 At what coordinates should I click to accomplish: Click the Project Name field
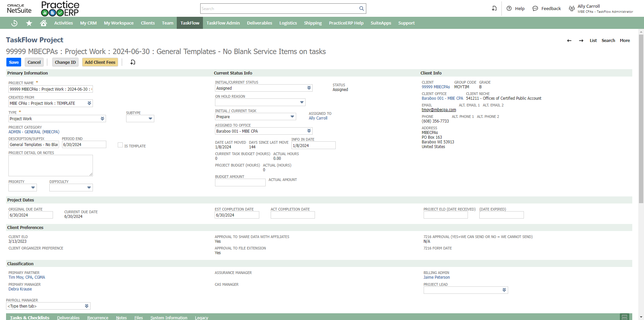(x=50, y=89)
